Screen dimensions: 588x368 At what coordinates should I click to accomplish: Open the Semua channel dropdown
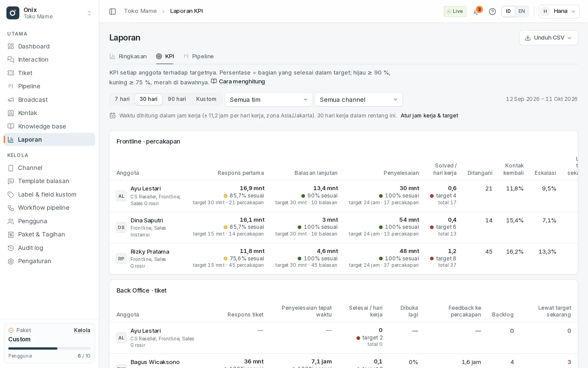click(x=359, y=99)
